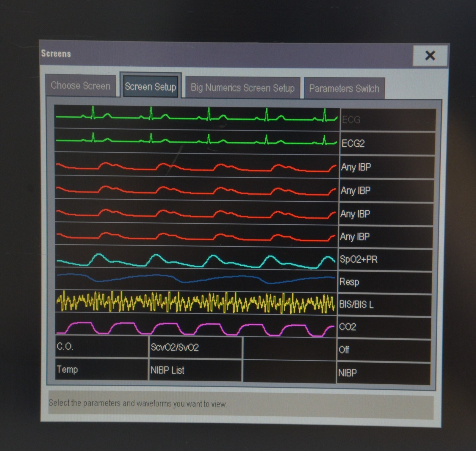This screenshot has height=451, width=476.
Task: Open the SpO2+PR waveform selector
Action: pos(385,260)
